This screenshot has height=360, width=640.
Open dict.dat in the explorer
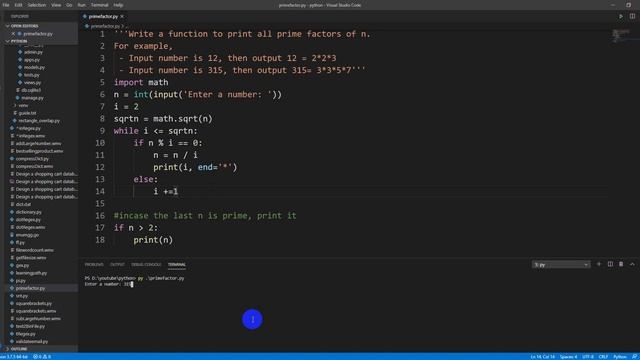[23, 204]
